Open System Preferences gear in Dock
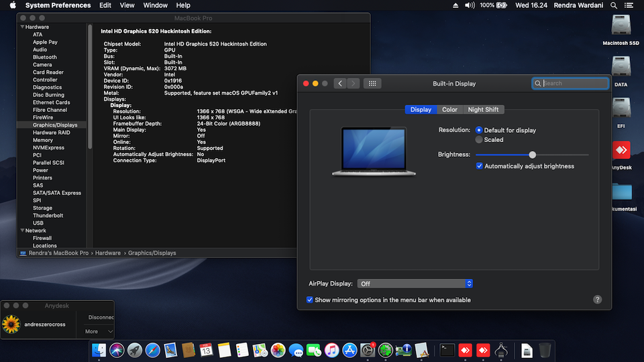 (x=368, y=350)
